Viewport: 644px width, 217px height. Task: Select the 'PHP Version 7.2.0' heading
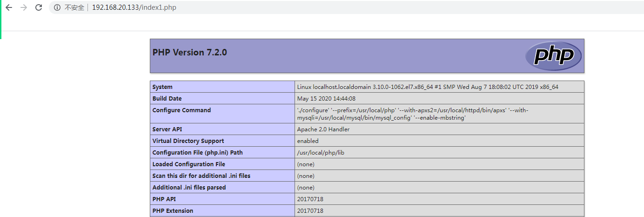189,52
